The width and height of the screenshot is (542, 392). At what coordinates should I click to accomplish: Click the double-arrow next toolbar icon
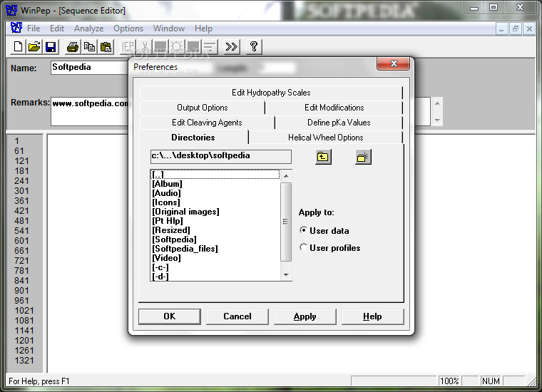[x=232, y=46]
